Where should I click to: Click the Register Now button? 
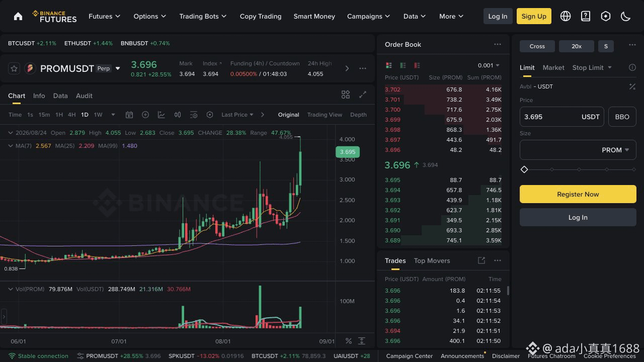coord(578,194)
